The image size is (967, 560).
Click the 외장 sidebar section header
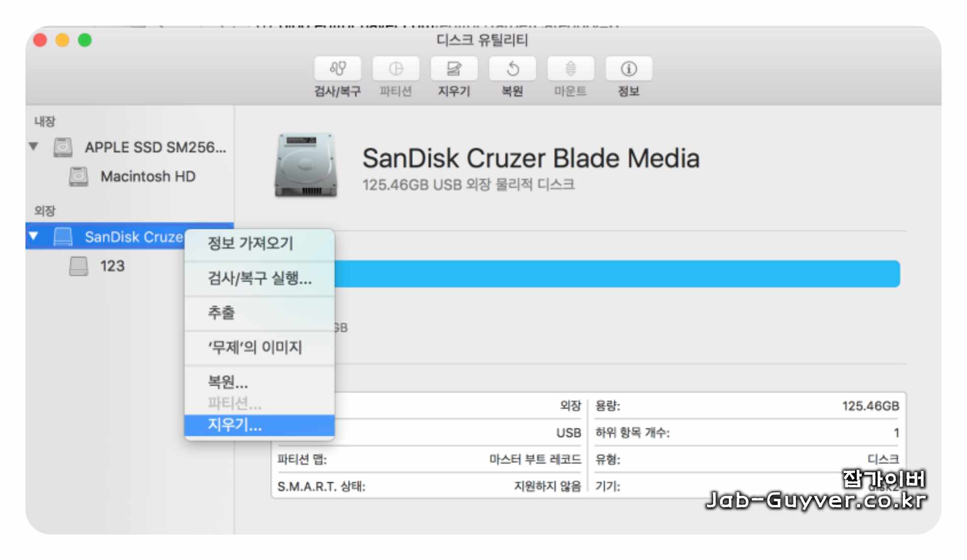[x=45, y=211]
